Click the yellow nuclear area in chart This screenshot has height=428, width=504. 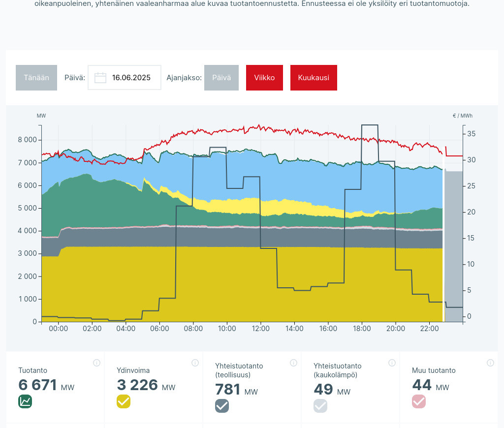[221, 285]
